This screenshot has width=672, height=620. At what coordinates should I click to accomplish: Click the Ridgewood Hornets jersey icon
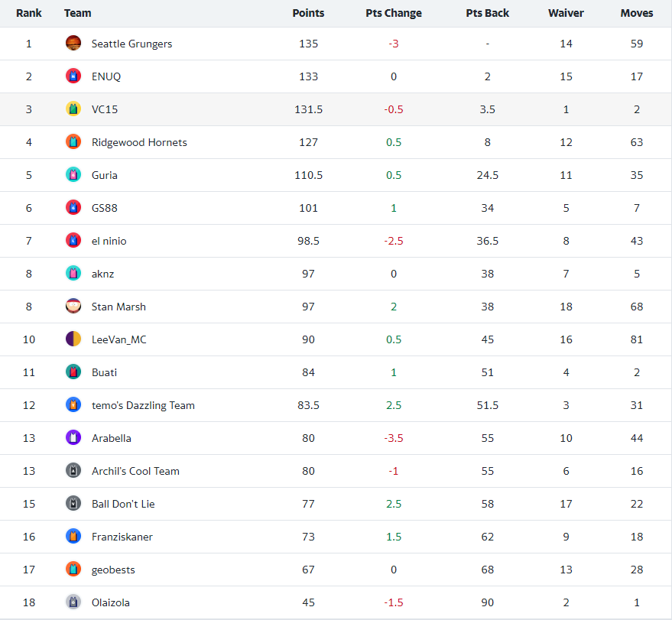pyautogui.click(x=73, y=142)
